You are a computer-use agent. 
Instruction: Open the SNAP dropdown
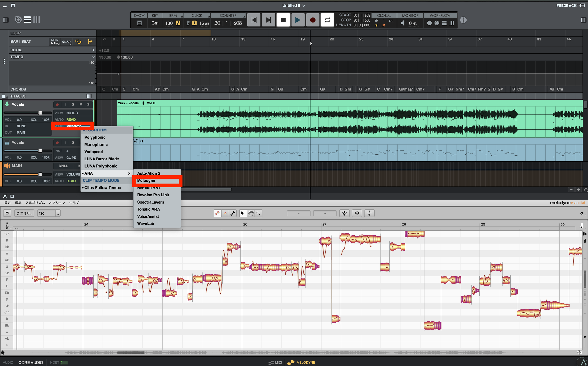pos(67,42)
